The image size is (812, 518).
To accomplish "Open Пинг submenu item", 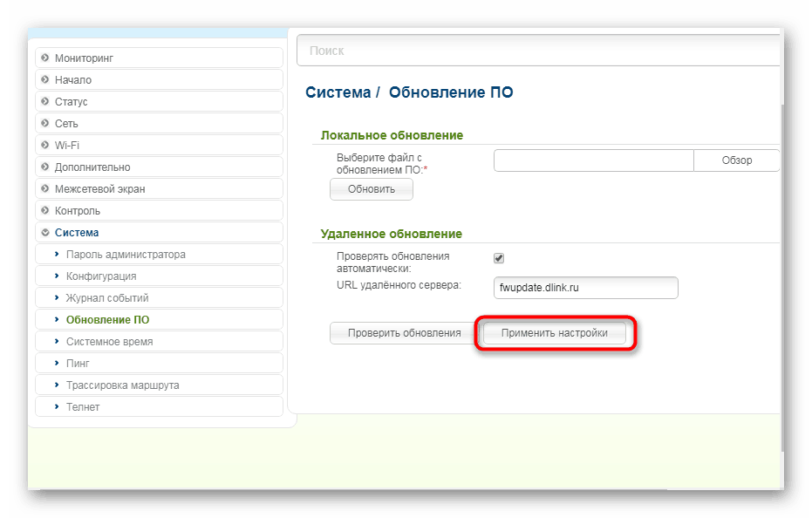I will (x=159, y=363).
